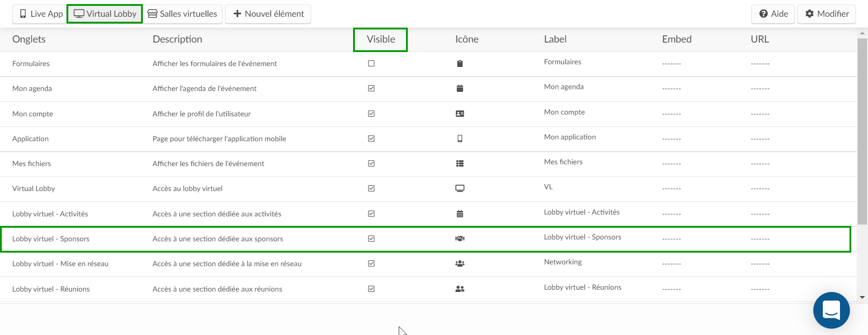Select the Mon agenda tab name cell
This screenshot has height=335, width=868.
[32, 89]
